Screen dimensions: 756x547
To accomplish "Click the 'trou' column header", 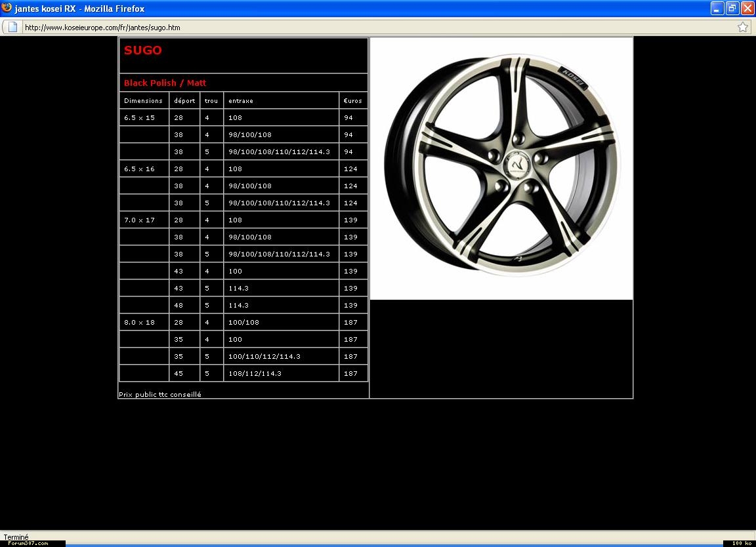I will (212, 101).
